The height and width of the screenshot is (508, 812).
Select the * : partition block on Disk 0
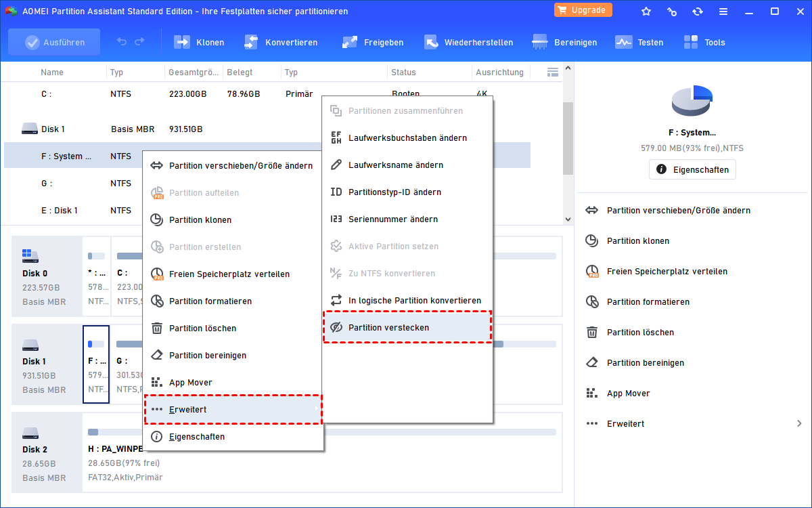pos(96,276)
